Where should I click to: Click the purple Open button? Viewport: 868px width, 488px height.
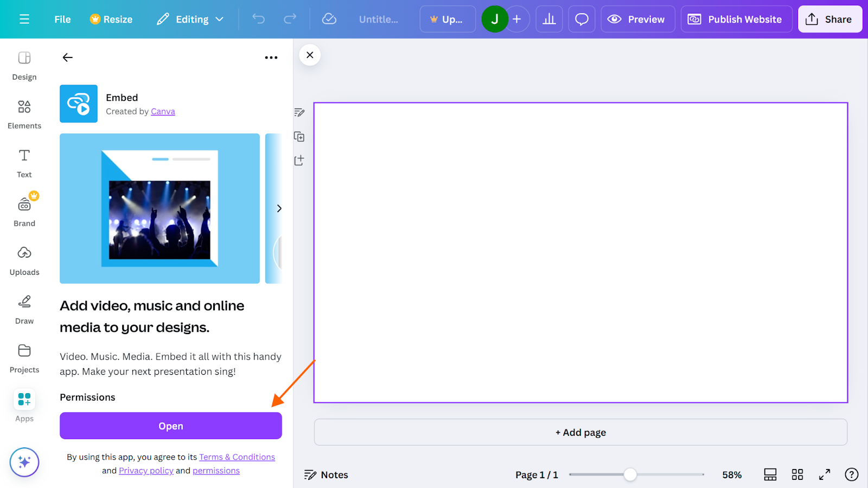171,426
